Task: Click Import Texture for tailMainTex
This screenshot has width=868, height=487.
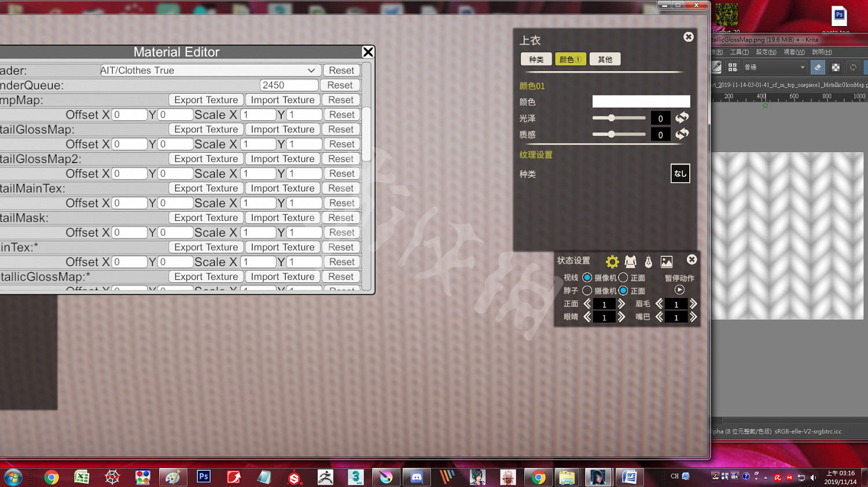Action: [x=282, y=189]
